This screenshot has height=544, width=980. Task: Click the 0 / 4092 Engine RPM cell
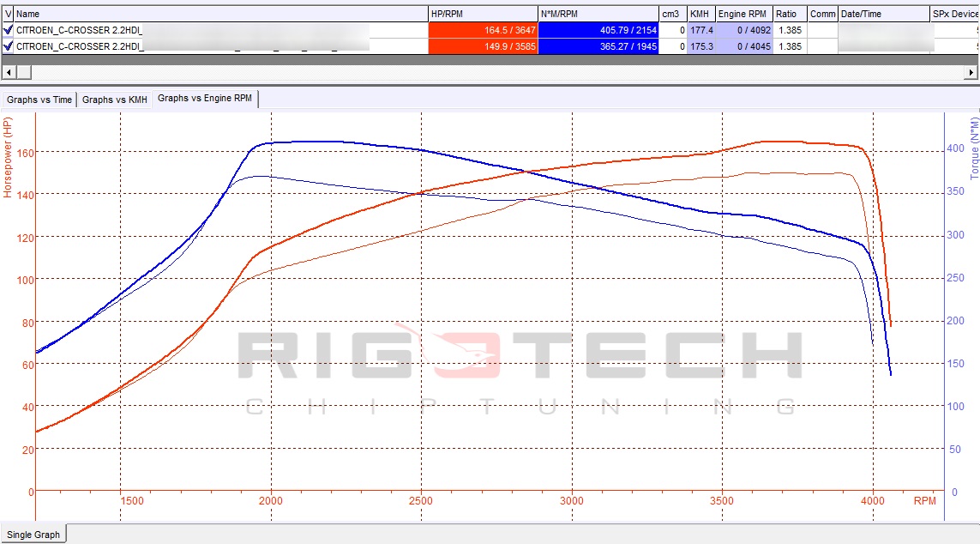coord(744,30)
